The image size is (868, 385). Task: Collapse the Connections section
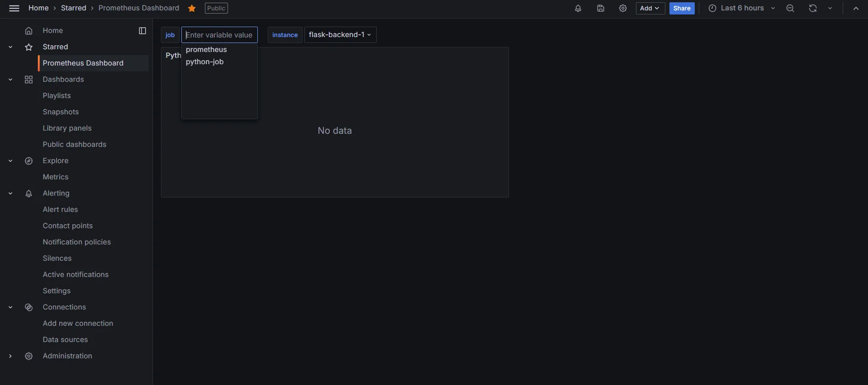(x=10, y=307)
